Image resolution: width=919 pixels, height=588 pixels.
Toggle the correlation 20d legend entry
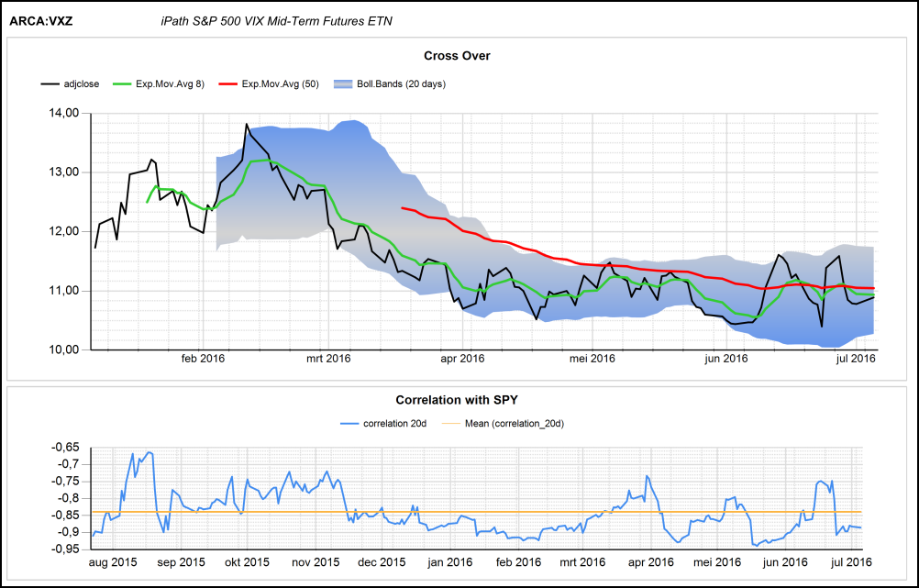pyautogui.click(x=383, y=423)
